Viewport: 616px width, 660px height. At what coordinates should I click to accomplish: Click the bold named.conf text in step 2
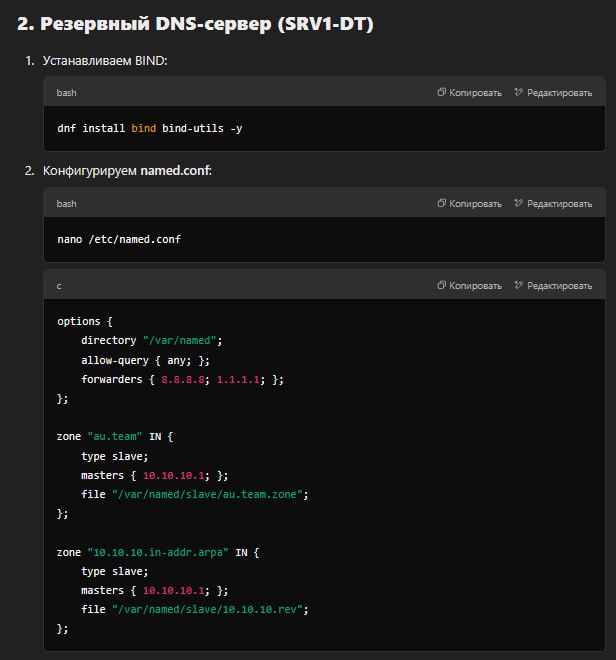coord(174,171)
